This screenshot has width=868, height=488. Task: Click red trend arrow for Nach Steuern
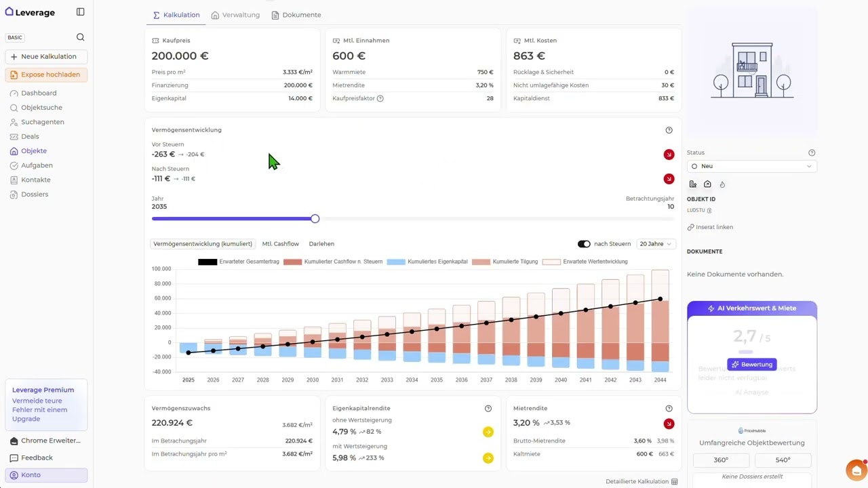669,179
